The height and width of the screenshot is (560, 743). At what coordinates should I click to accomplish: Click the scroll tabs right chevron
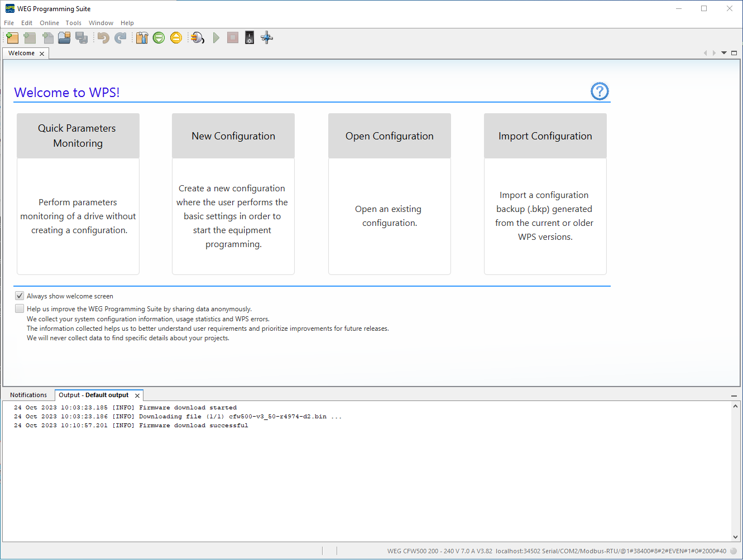715,52
